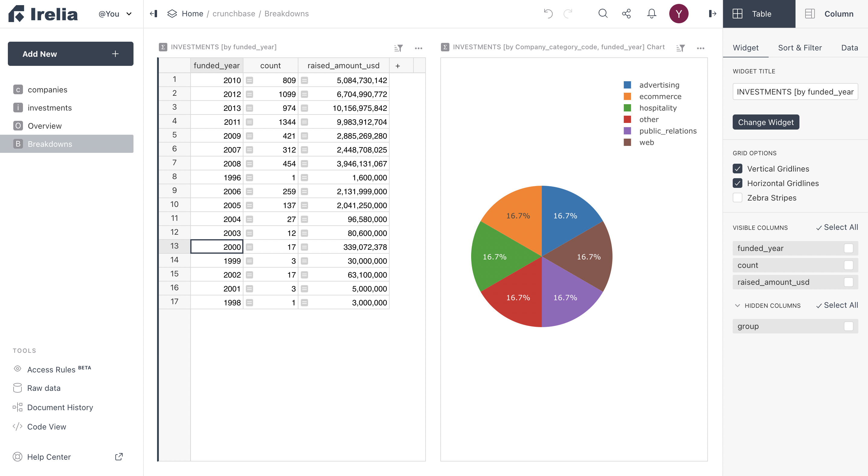The width and height of the screenshot is (868, 476).
Task: Edit the Widget Title input field
Action: click(795, 92)
